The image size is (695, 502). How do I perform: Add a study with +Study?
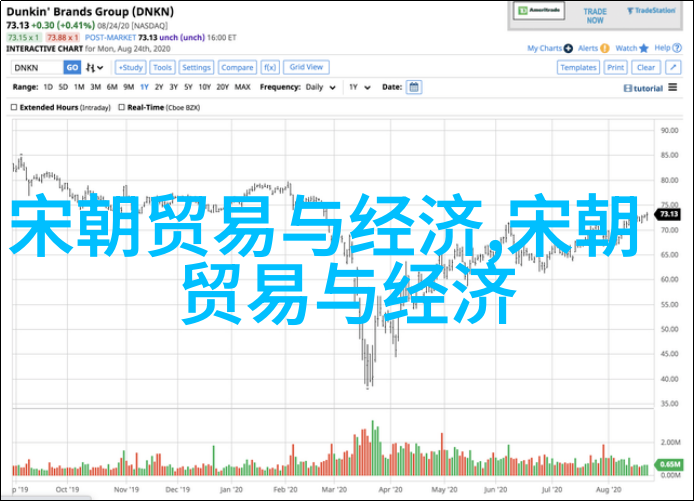(x=131, y=68)
